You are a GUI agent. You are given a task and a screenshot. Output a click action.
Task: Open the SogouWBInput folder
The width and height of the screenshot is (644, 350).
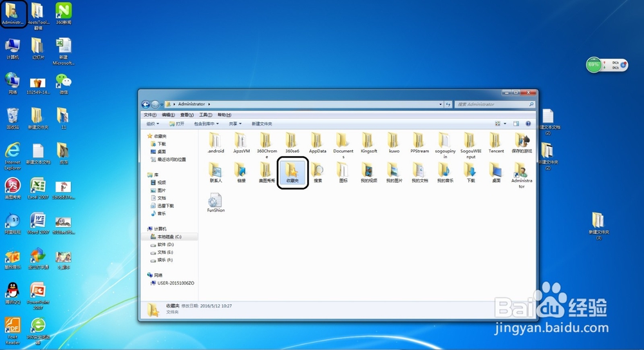(x=470, y=146)
